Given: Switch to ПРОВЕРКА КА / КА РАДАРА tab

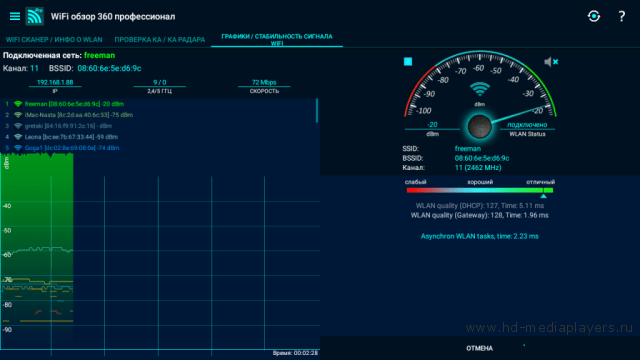Looking at the screenshot, I should pyautogui.click(x=160, y=40).
